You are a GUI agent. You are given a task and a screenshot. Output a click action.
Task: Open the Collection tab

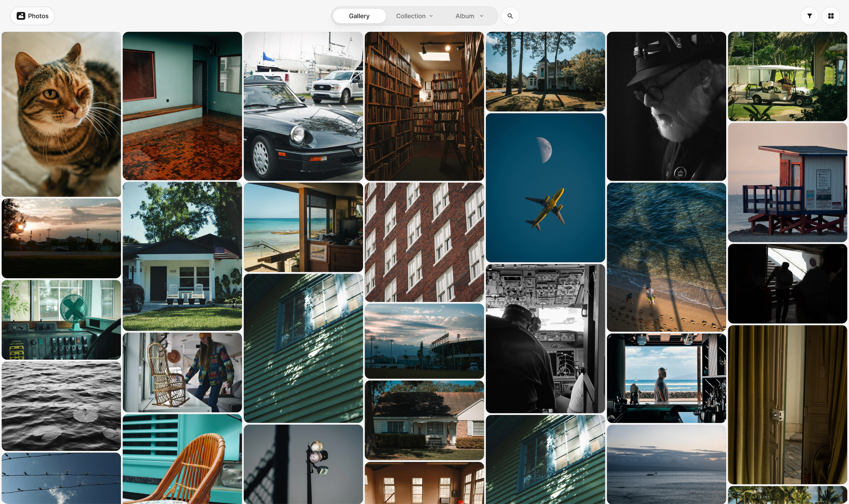(414, 16)
